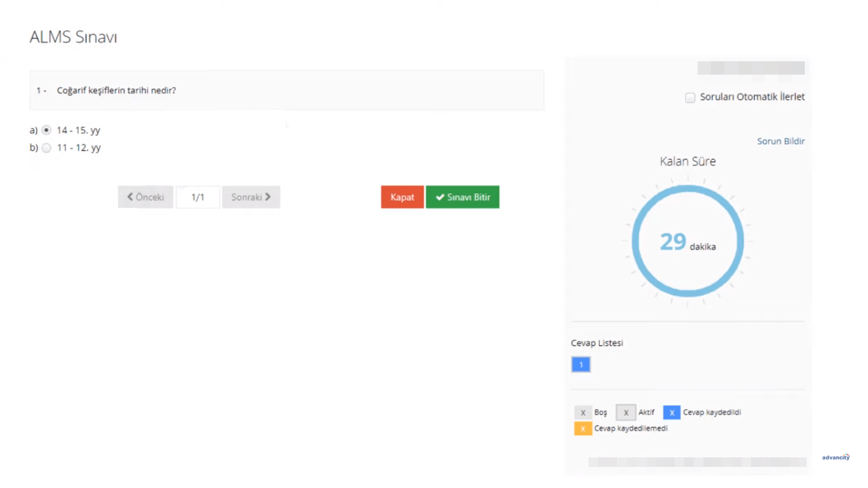The height and width of the screenshot is (488, 868).
Task: Advance with the Sonraki button
Action: (251, 197)
